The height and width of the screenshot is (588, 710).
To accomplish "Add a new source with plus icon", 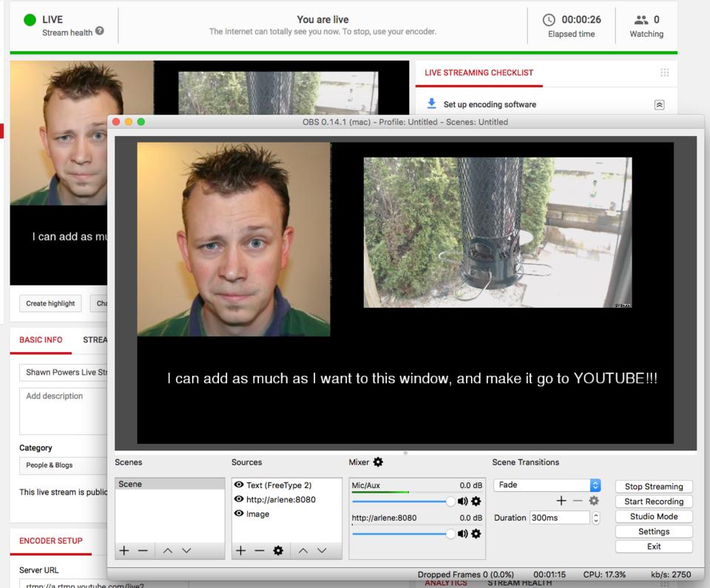I will [x=240, y=550].
